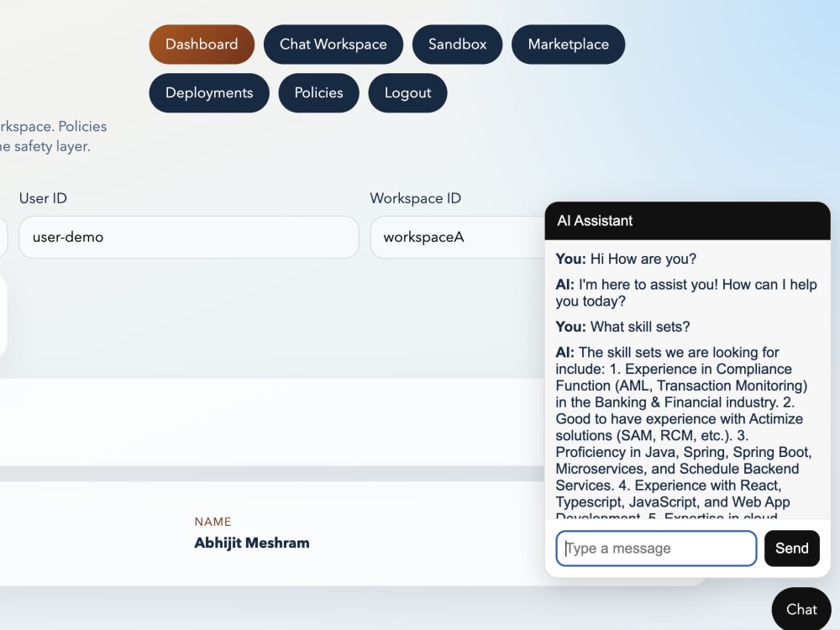Open the Dashboard tab
840x630 pixels.
pyautogui.click(x=202, y=45)
